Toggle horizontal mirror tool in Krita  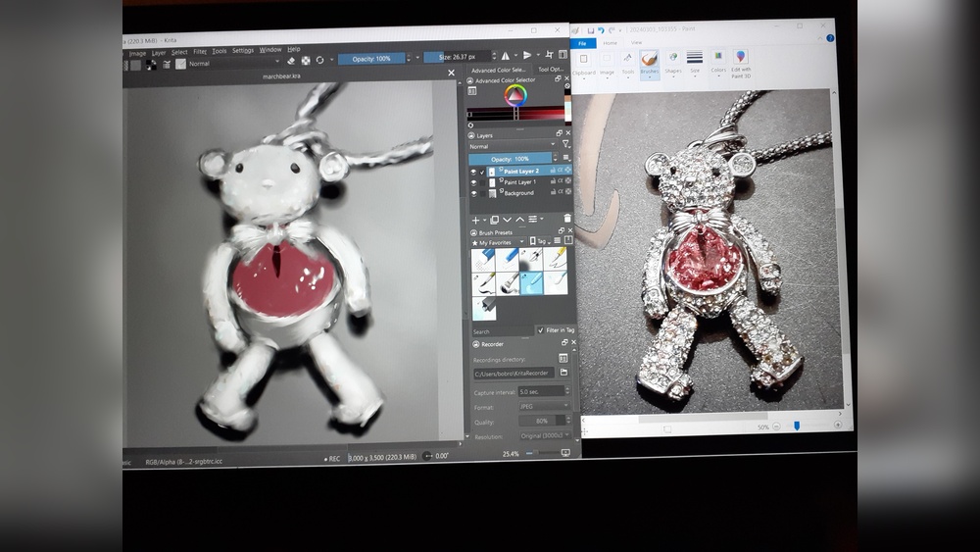tap(505, 56)
